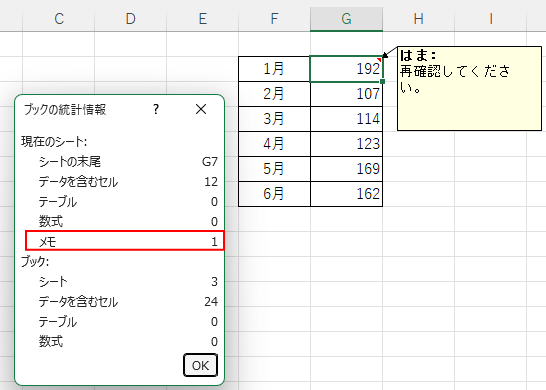
Task: Select column E header
Action: (x=203, y=19)
